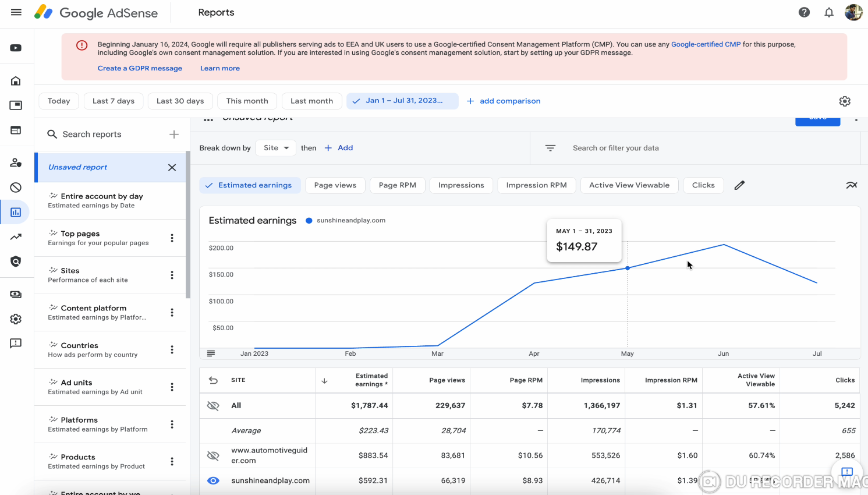The image size is (868, 495).
Task: Open Products report more options
Action: 172,462
